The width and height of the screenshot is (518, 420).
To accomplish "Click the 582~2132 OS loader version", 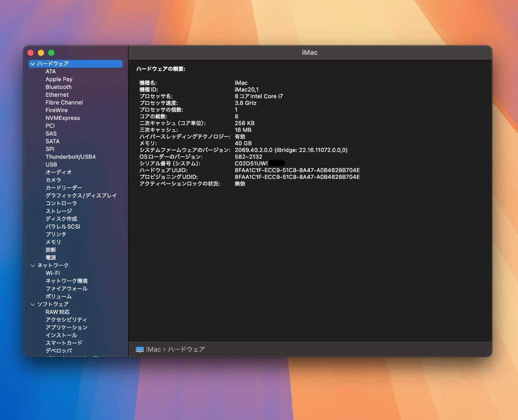I will (x=248, y=157).
